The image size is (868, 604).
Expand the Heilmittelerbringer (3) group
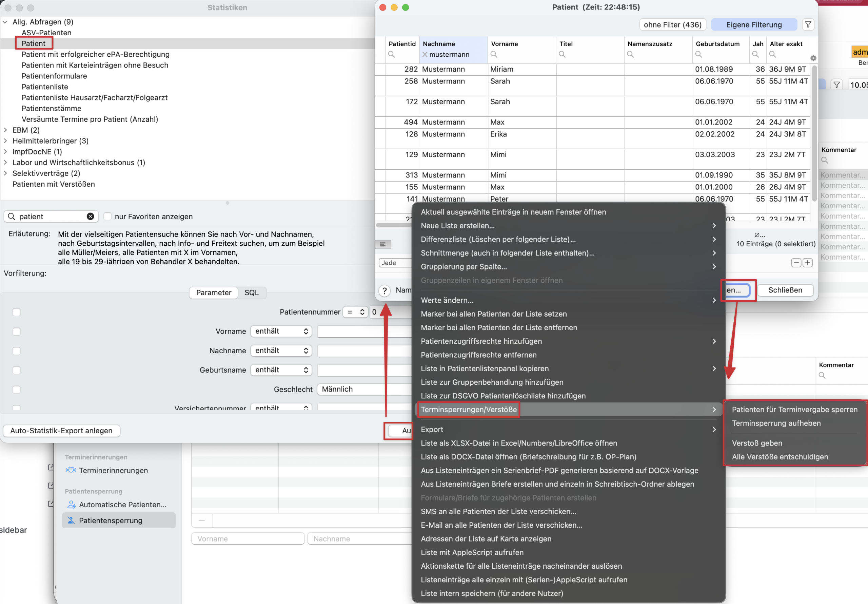point(5,141)
